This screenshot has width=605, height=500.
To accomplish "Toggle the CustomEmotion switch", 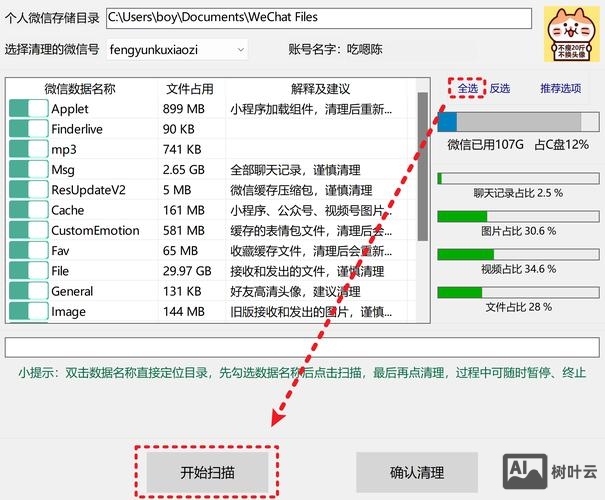I will click(29, 230).
